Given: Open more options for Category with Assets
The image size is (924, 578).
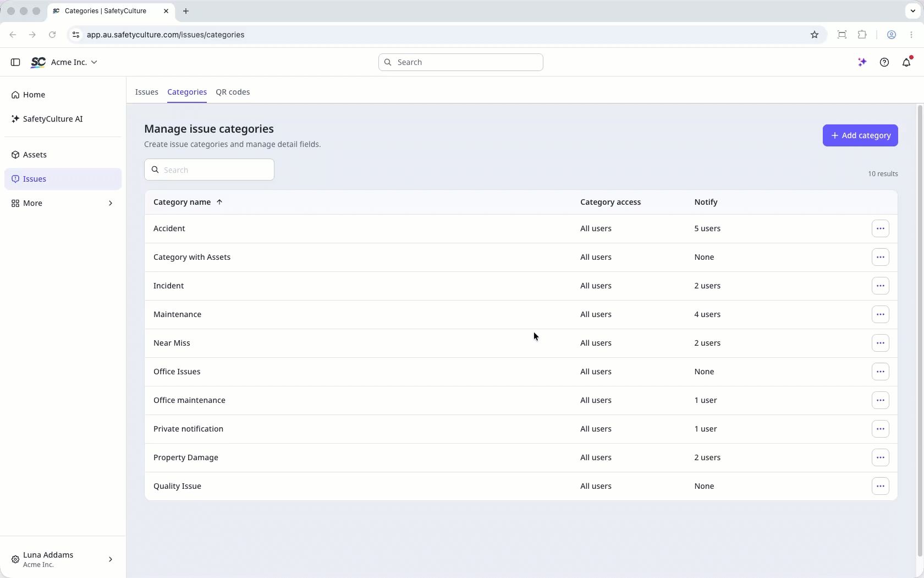Looking at the screenshot, I should point(881,257).
